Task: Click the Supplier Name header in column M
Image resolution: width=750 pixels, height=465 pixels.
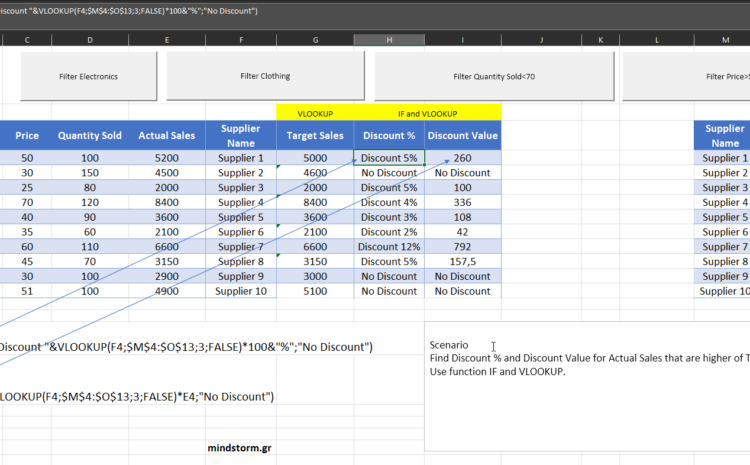Action: 722,135
